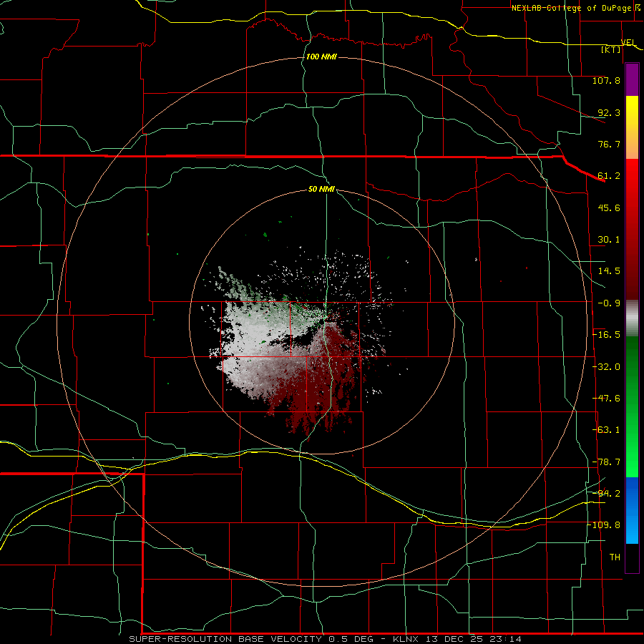Click the NEXLAB-College of DuPage label
Image resolution: width=644 pixels, height=644 pixels.
tap(572, 8)
